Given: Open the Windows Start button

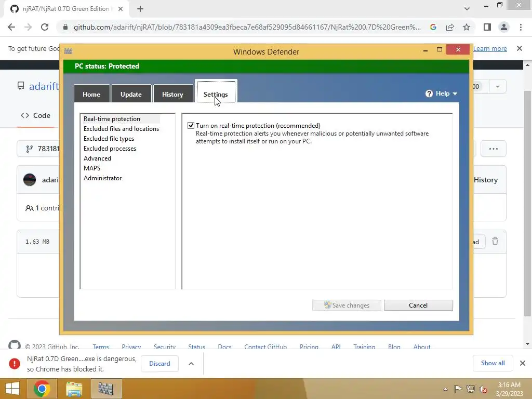Looking at the screenshot, I should pyautogui.click(x=12, y=389).
